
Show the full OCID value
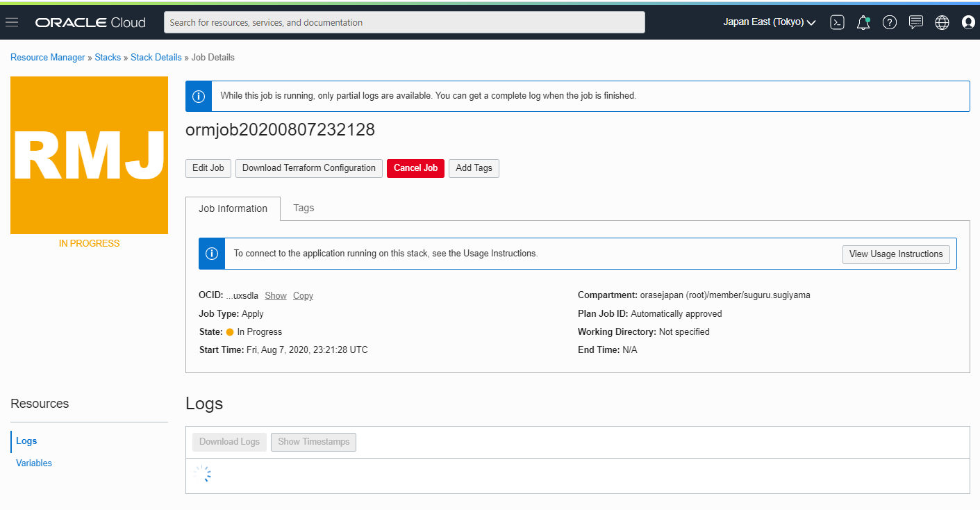pyautogui.click(x=275, y=295)
